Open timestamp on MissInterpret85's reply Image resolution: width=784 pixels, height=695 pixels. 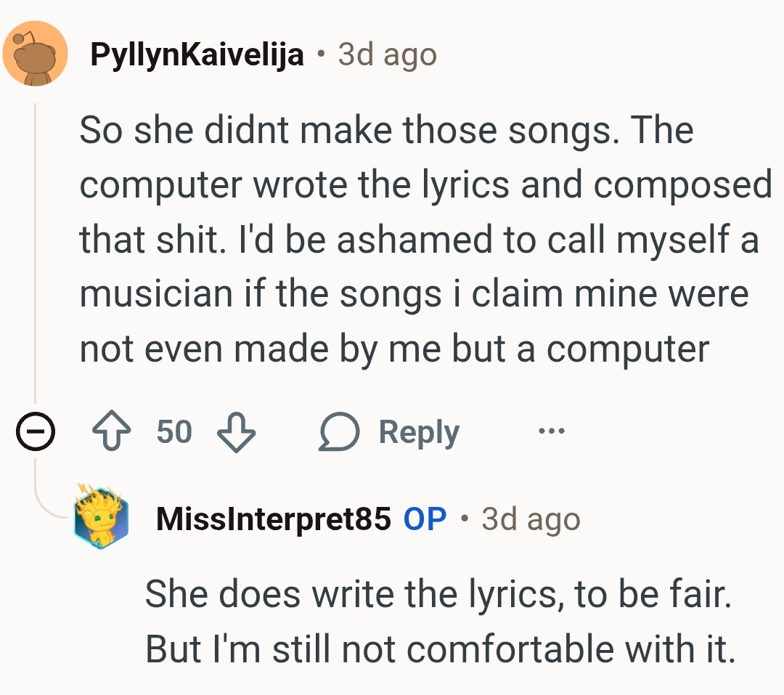tap(531, 519)
